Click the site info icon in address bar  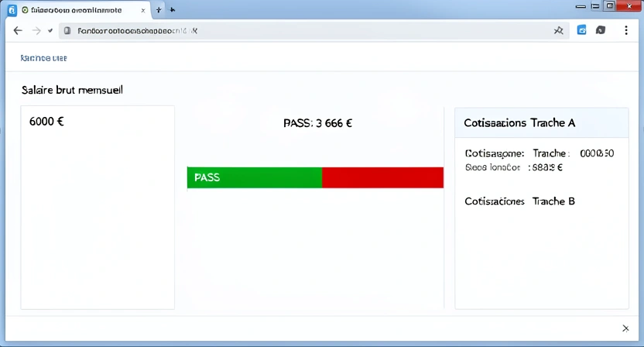point(67,31)
